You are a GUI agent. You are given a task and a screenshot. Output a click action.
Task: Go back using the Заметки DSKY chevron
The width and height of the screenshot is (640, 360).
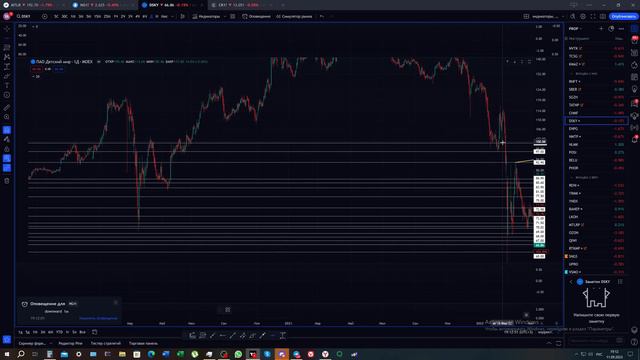click(x=571, y=282)
